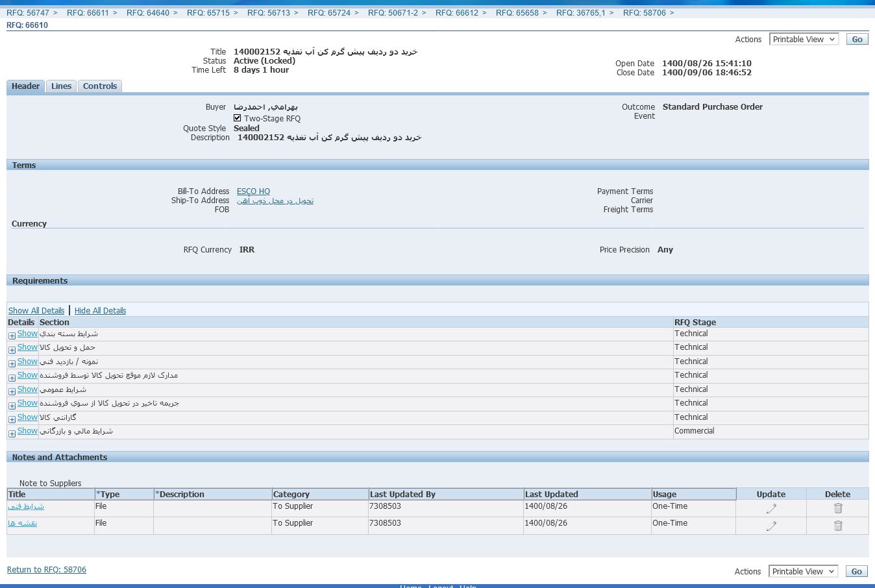
Task: Click Show link for گارانتی کالا
Action: pos(27,417)
